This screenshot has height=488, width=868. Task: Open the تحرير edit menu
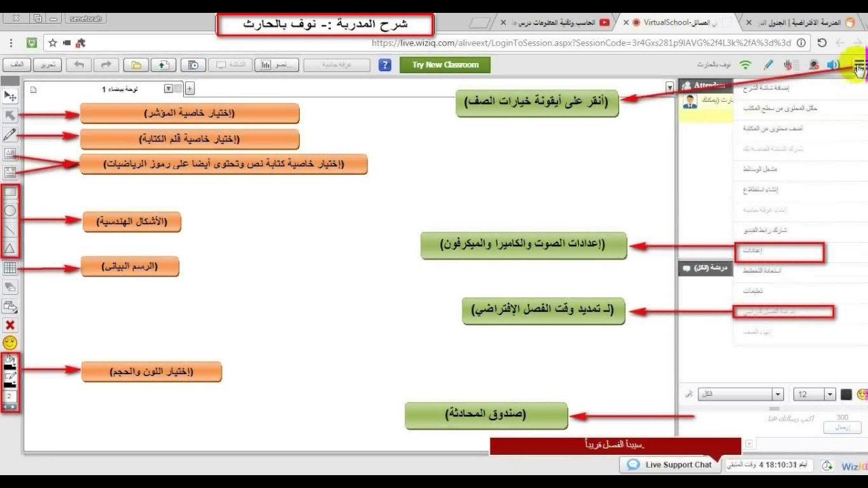point(48,65)
